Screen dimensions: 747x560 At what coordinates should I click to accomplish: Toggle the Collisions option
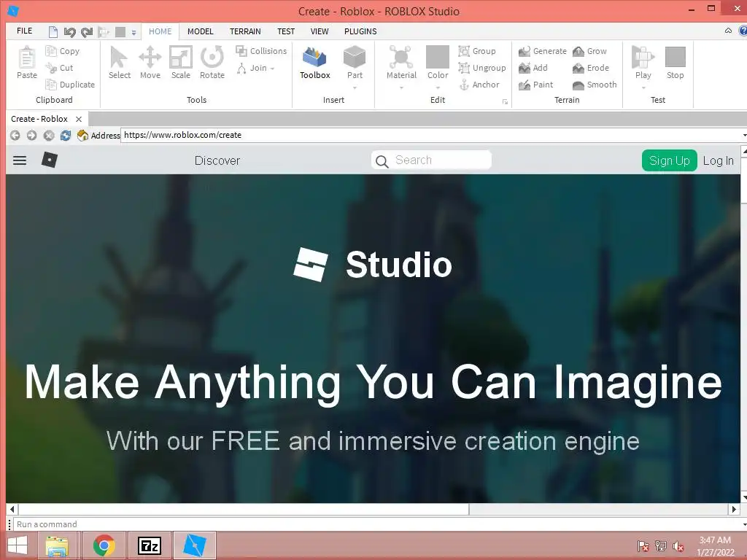[262, 51]
